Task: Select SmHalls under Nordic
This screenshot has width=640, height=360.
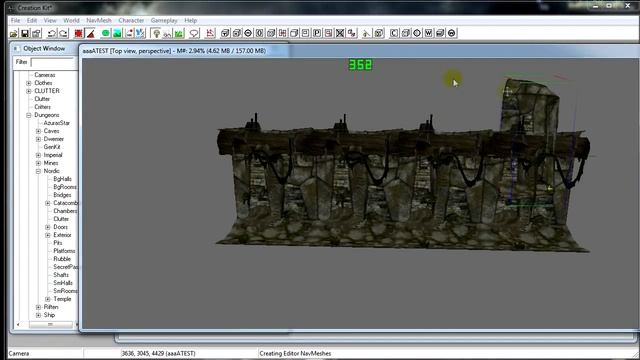Action: click(x=63, y=283)
